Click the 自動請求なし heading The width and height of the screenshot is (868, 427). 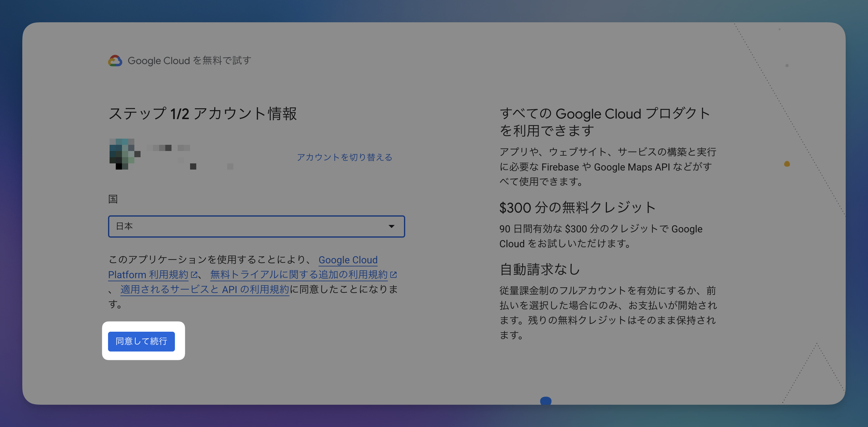click(x=540, y=270)
